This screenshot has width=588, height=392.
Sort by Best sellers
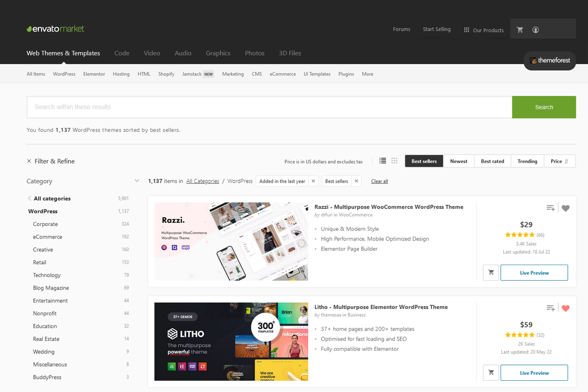pos(424,161)
